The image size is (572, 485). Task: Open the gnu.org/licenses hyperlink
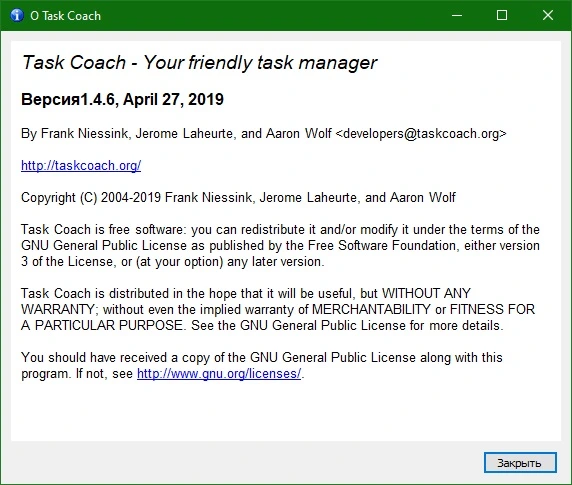coord(219,374)
